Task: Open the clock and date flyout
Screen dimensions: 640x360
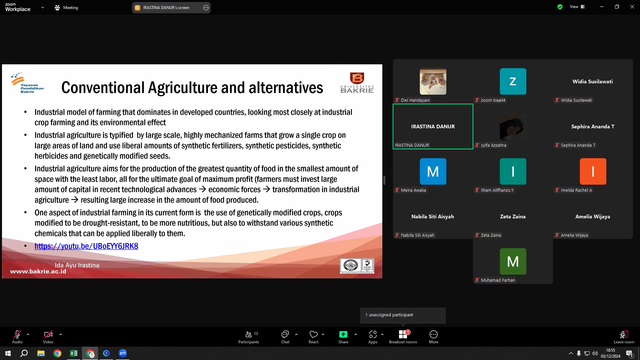Action: click(611, 353)
